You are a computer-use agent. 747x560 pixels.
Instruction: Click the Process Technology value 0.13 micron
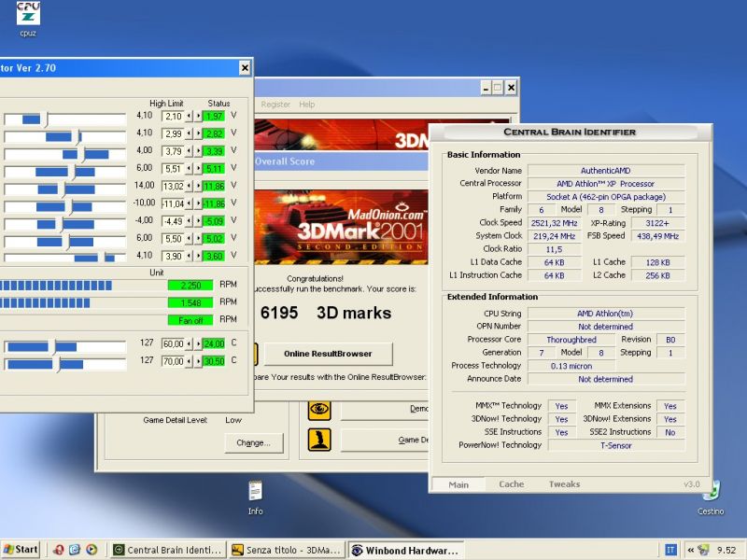[571, 366]
